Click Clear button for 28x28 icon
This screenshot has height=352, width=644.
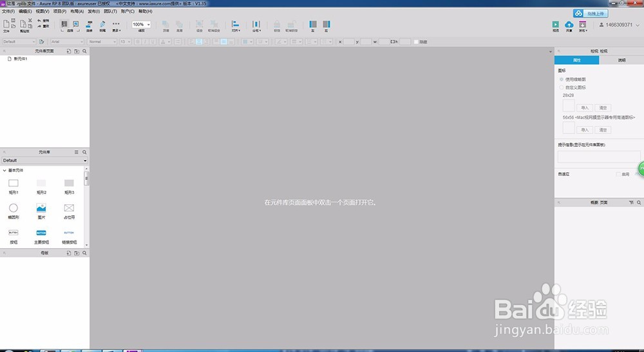pyautogui.click(x=603, y=108)
